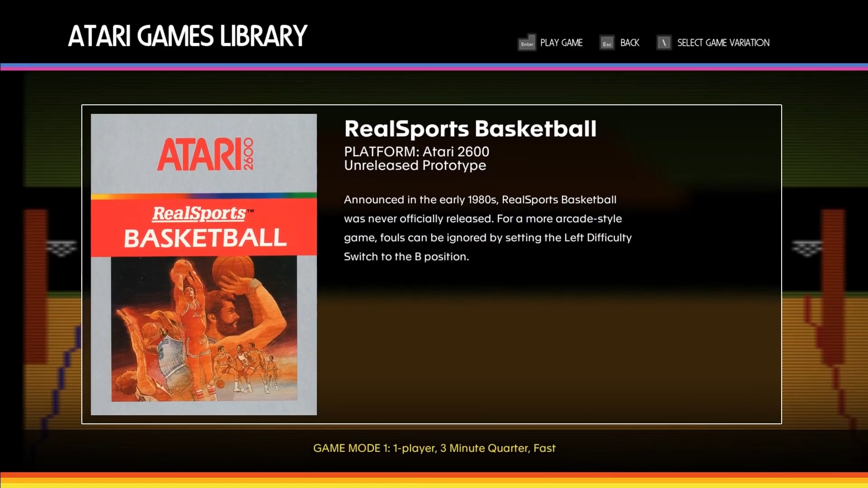
Task: Select the BACK label
Action: [630, 42]
